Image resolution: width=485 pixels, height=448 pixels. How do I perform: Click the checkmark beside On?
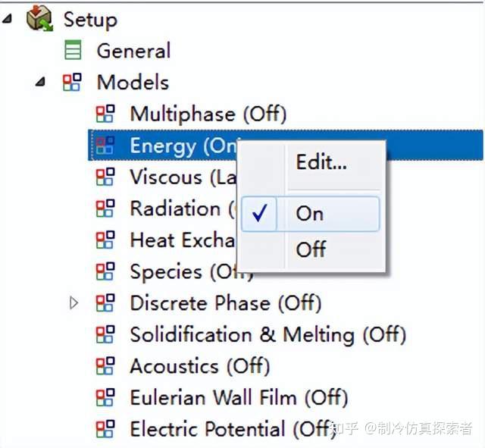click(259, 213)
